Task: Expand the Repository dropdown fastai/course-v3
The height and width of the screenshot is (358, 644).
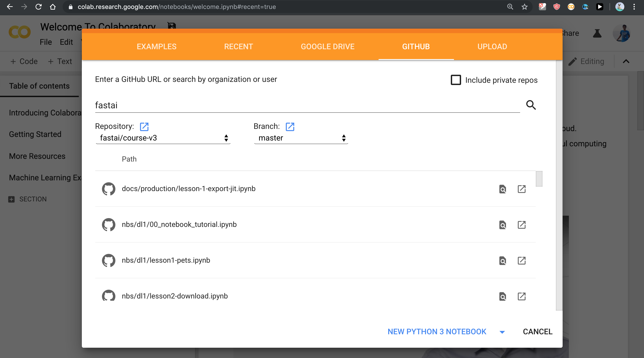Action: (x=163, y=138)
